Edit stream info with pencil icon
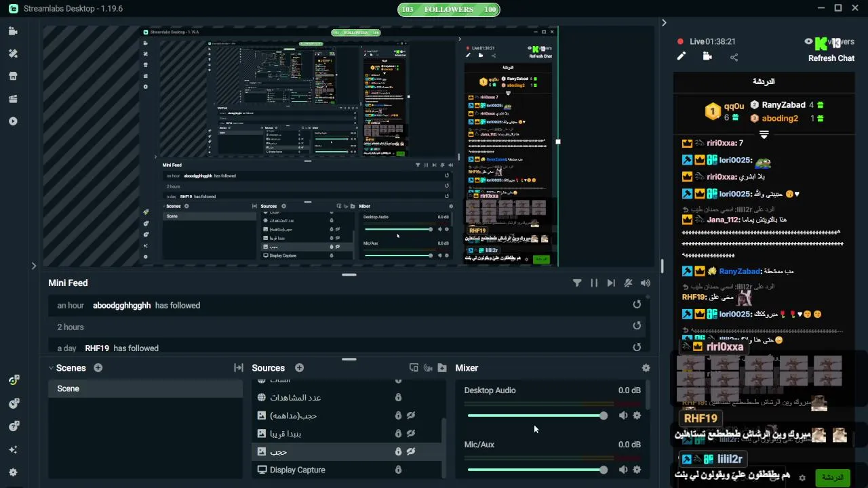Image resolution: width=868 pixels, height=488 pixels. tap(682, 57)
